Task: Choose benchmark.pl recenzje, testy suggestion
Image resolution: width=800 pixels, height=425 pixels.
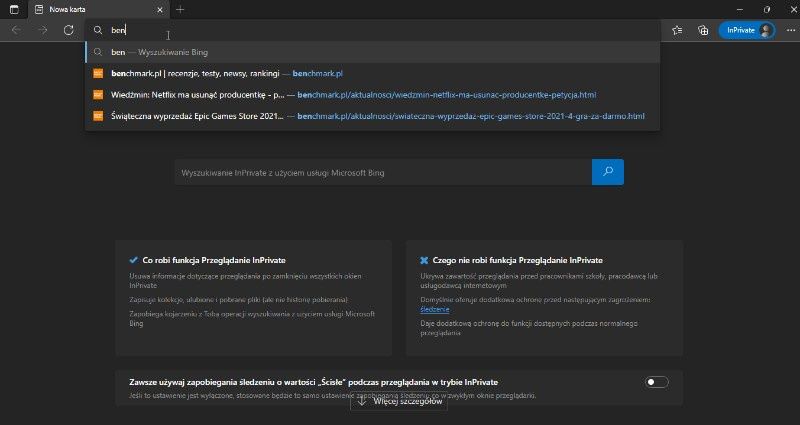Action: (372, 73)
